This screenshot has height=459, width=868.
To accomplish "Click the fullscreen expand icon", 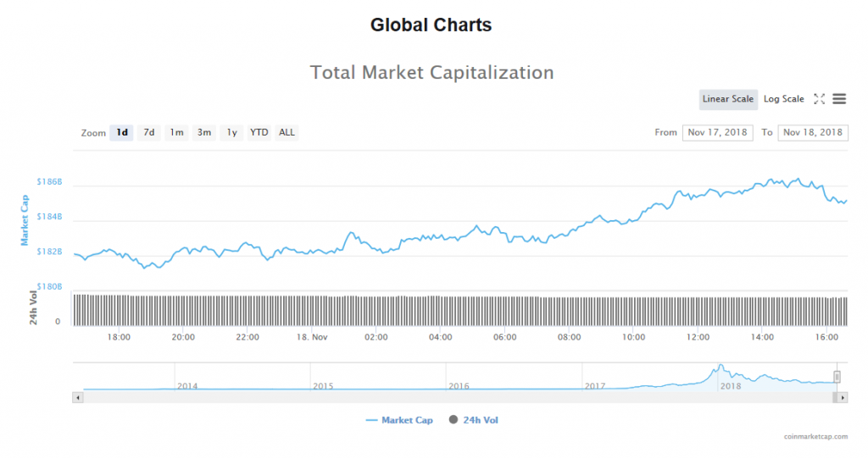I will tap(820, 99).
